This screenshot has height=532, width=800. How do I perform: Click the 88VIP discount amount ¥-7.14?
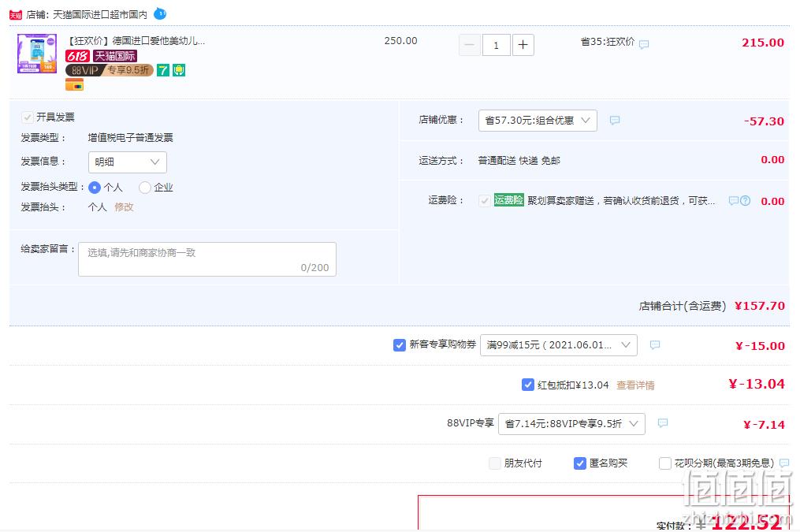point(764,424)
